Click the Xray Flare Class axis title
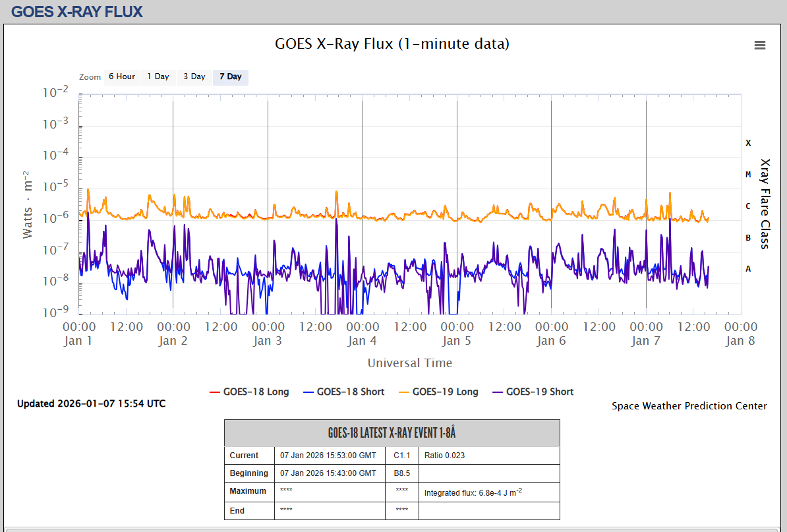The image size is (787, 532). (x=765, y=204)
